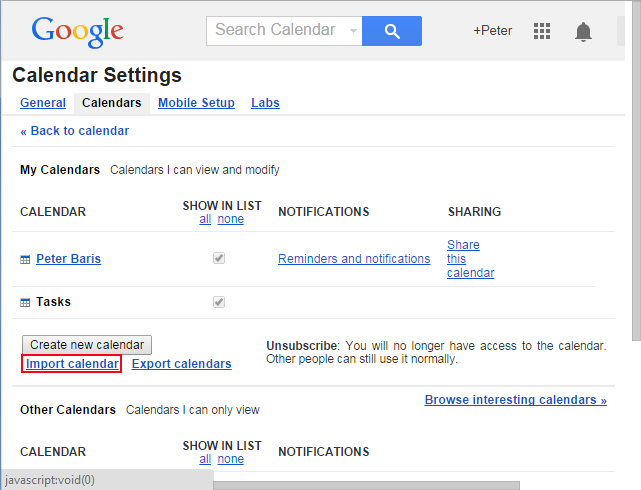Select the Calendars tab
Image resolution: width=641 pixels, height=490 pixels.
pos(112,103)
